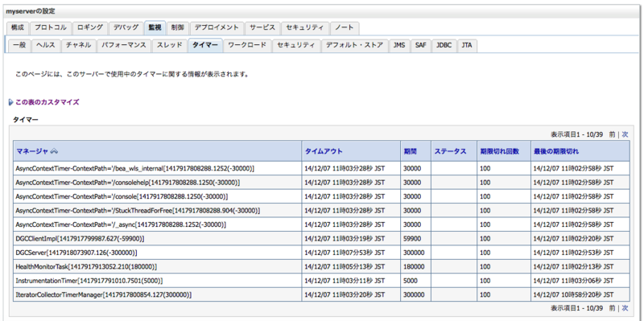Image resolution: width=644 pixels, height=321 pixels.
Task: Select the /bea_wls_internal AsyncContextTimer row name
Action: [134, 168]
